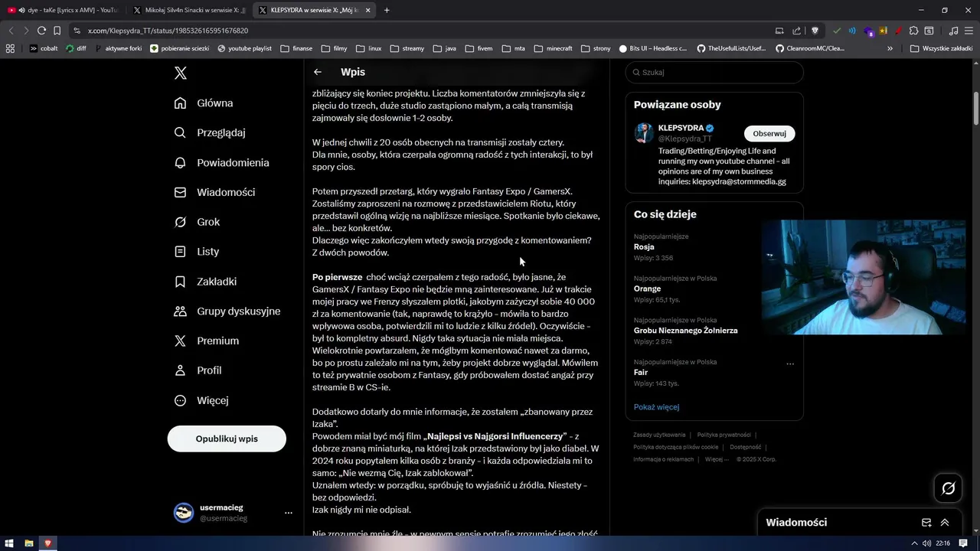Image resolution: width=980 pixels, height=551 pixels.
Task: Open a new browser tab
Action: [x=387, y=11]
